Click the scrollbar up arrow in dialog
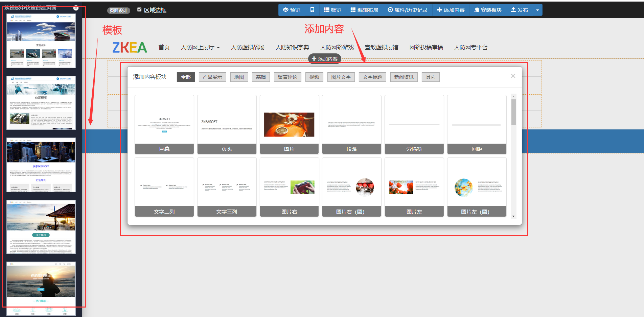 pyautogui.click(x=513, y=97)
